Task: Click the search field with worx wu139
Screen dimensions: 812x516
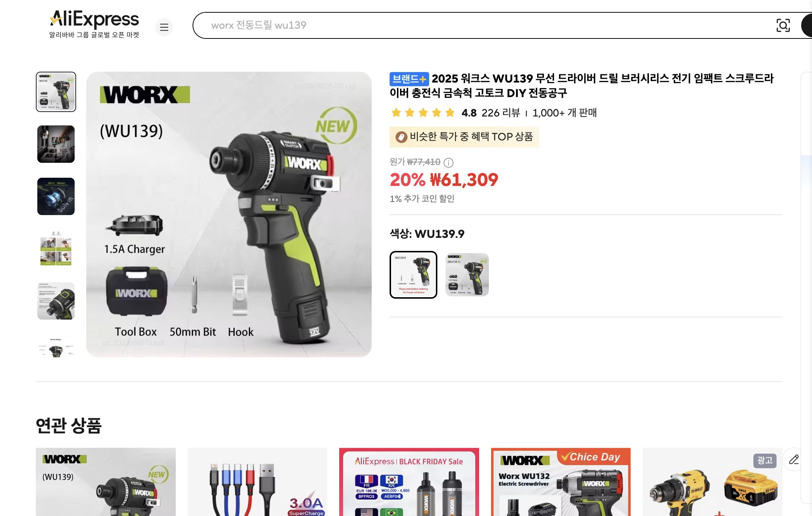Action: (x=485, y=25)
